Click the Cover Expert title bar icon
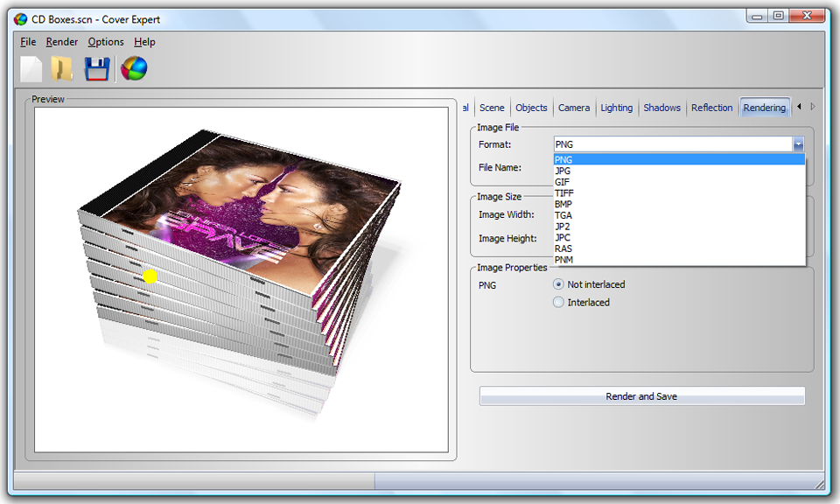Viewport: 840px width, 504px height. click(x=20, y=19)
